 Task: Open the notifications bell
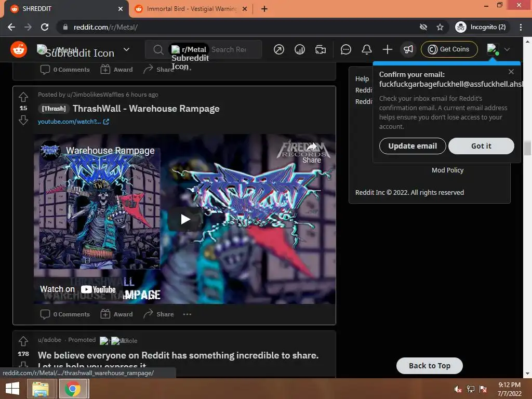(366, 49)
